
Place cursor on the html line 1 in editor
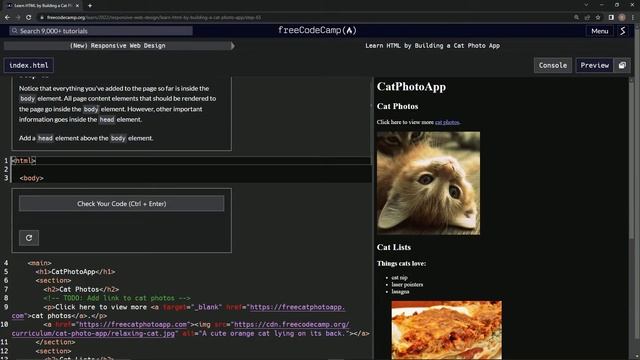tap(24, 160)
